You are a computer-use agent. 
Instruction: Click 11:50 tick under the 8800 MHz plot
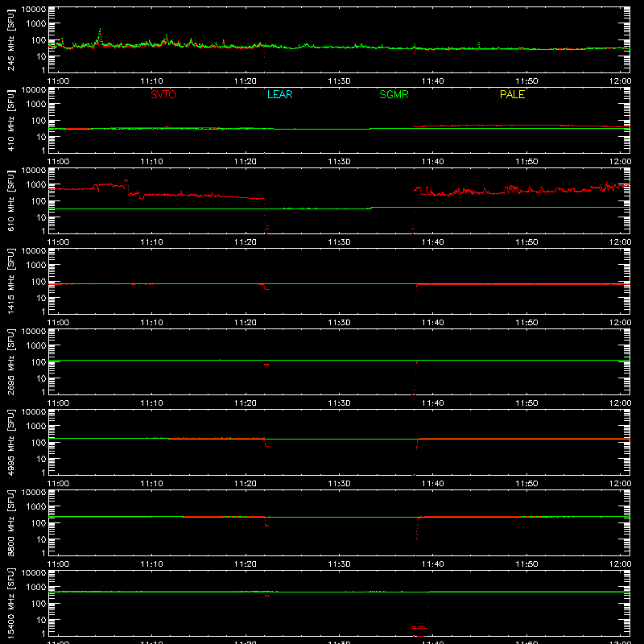(x=526, y=564)
